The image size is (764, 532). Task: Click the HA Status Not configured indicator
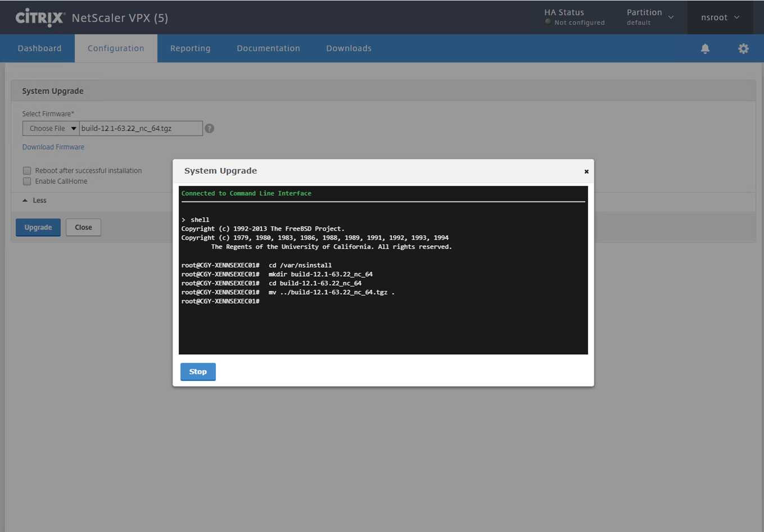575,17
